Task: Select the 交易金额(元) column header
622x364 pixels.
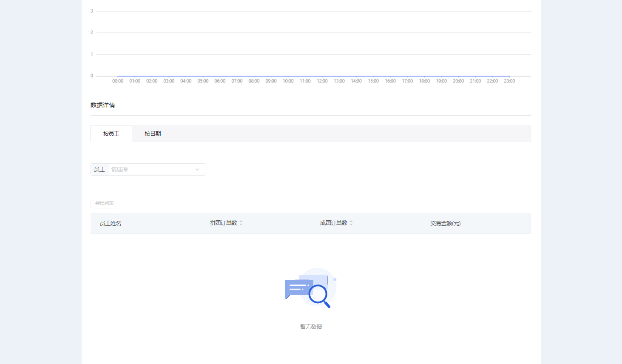Action: [x=446, y=223]
